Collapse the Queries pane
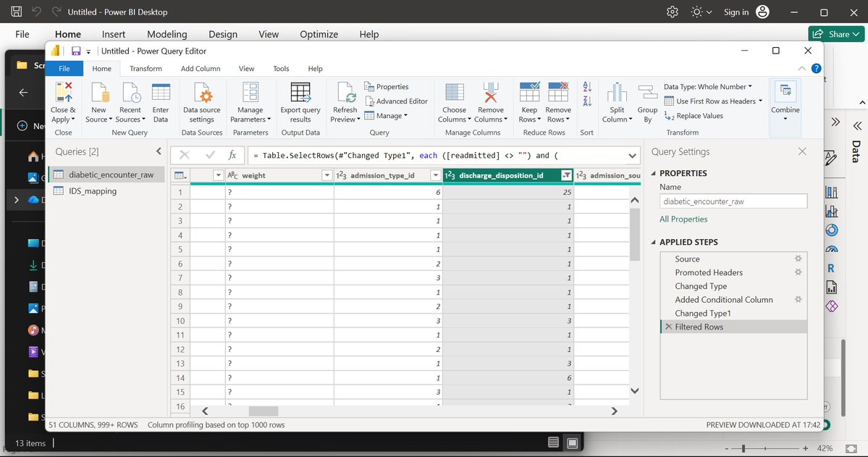Image resolution: width=868 pixels, height=457 pixels. pyautogui.click(x=159, y=151)
